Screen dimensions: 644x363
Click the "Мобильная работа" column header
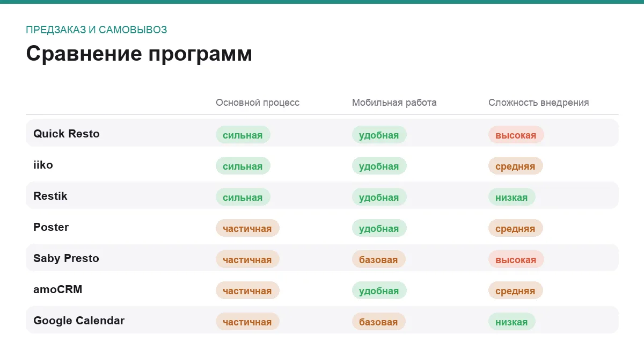[394, 103]
